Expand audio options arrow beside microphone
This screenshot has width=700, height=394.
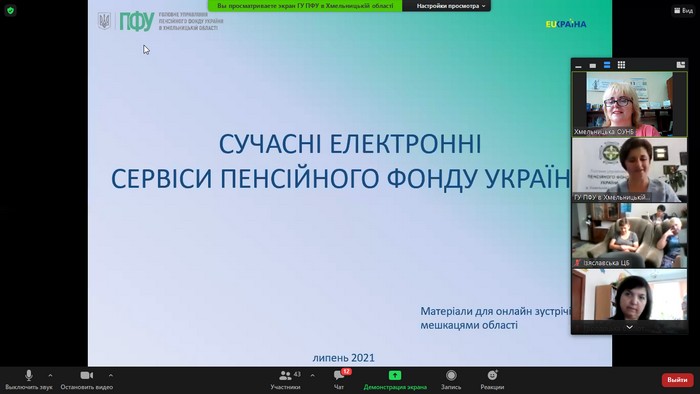[x=50, y=376]
